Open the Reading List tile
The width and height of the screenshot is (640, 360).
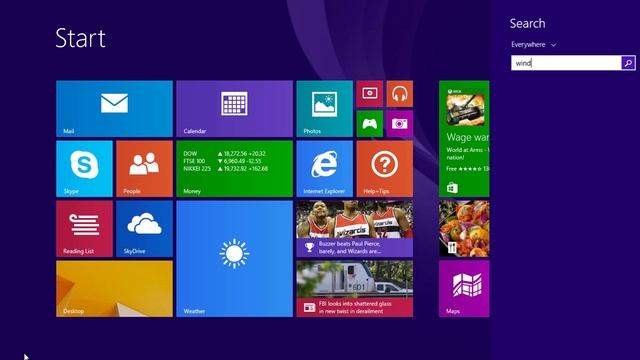pyautogui.click(x=84, y=229)
